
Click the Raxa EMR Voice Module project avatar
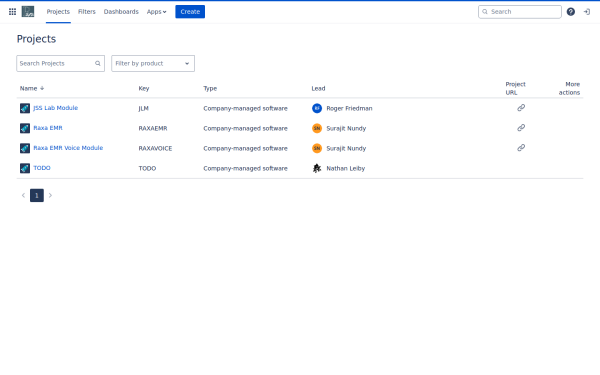click(x=25, y=148)
